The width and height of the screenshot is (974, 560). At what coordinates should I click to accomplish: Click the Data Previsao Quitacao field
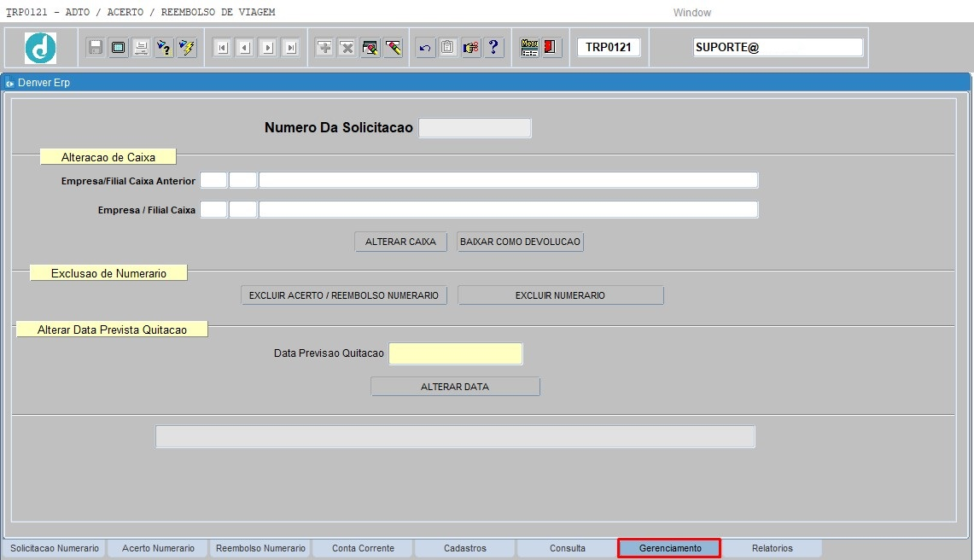pos(455,353)
